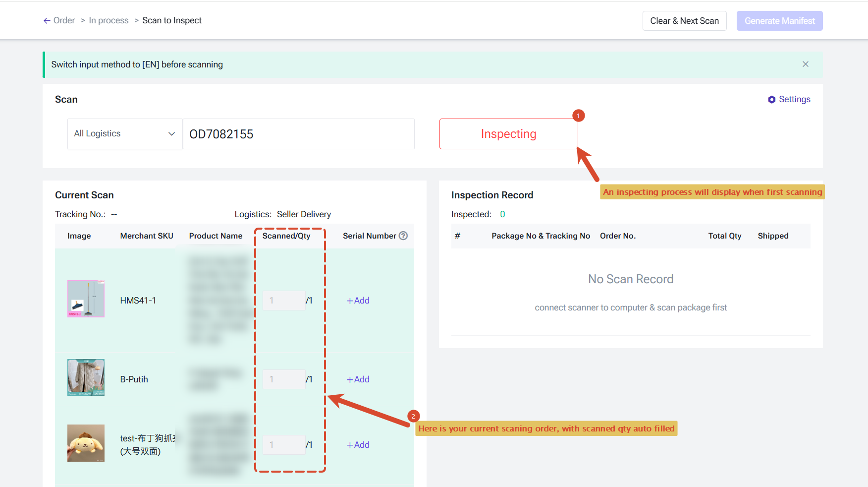Go to the Order breadcrumb link
Viewport: 868px width, 487px height.
(x=64, y=21)
